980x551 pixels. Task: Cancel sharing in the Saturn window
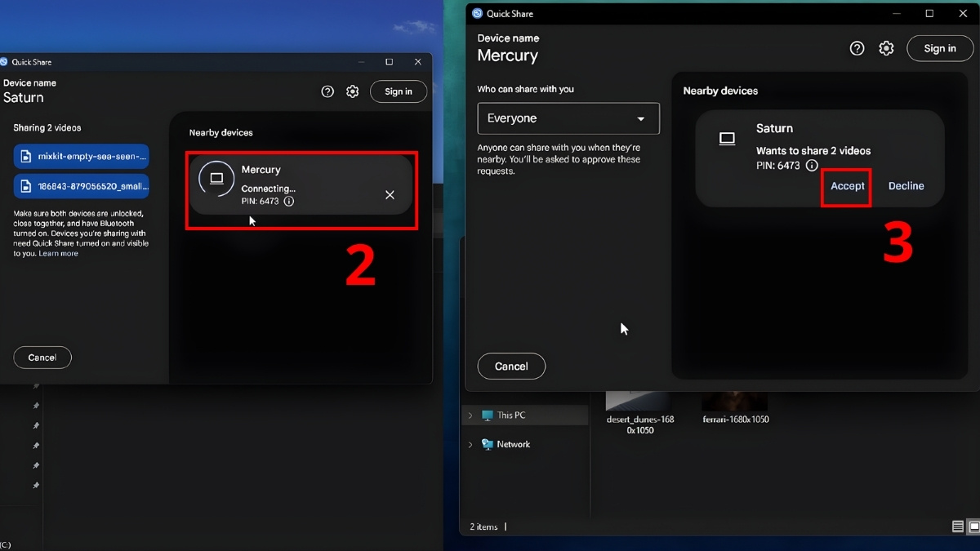tap(42, 358)
